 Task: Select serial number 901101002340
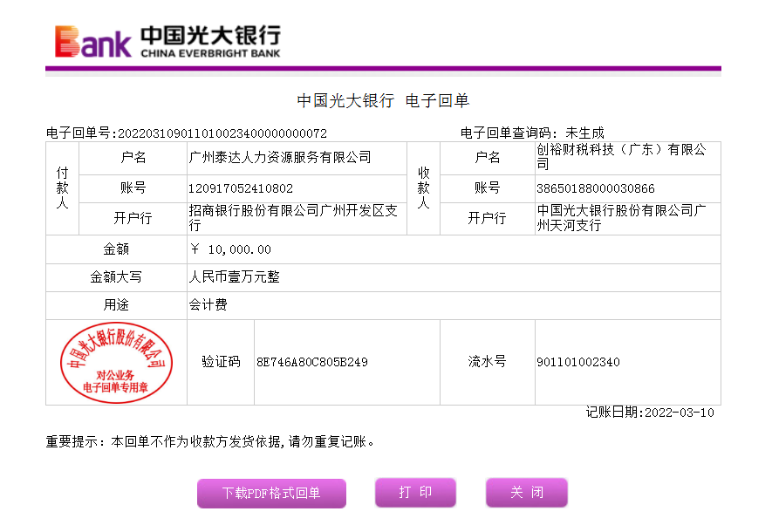(x=578, y=362)
